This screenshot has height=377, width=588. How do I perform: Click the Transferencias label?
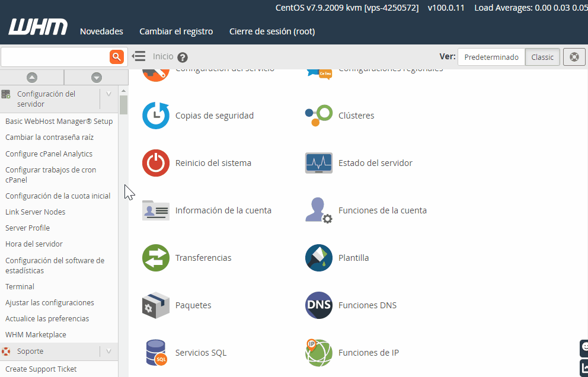click(x=203, y=258)
